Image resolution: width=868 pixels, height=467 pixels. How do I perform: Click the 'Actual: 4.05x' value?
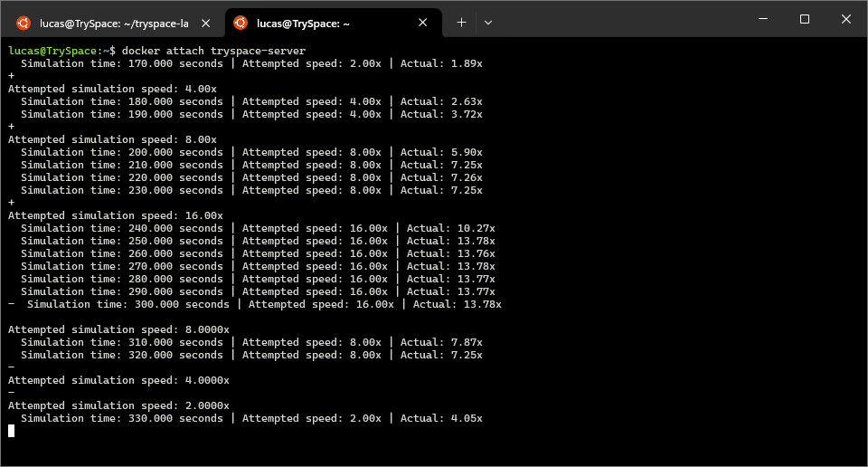coord(441,418)
